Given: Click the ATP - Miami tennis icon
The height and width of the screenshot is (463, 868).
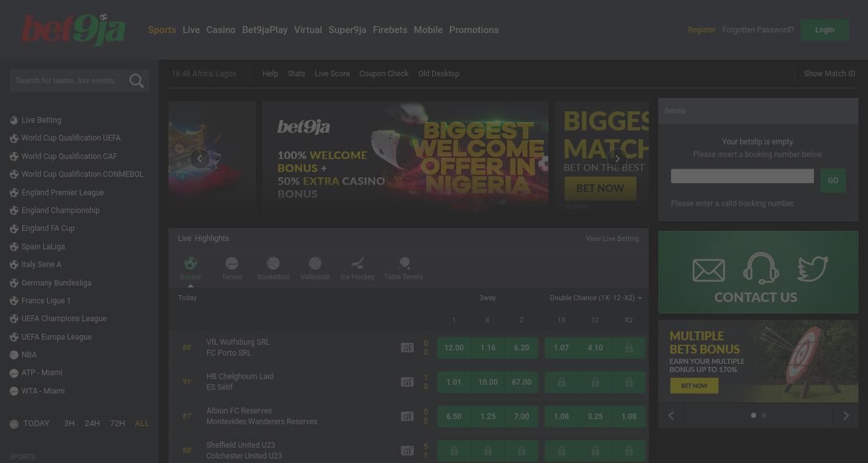Looking at the screenshot, I should click(x=14, y=373).
